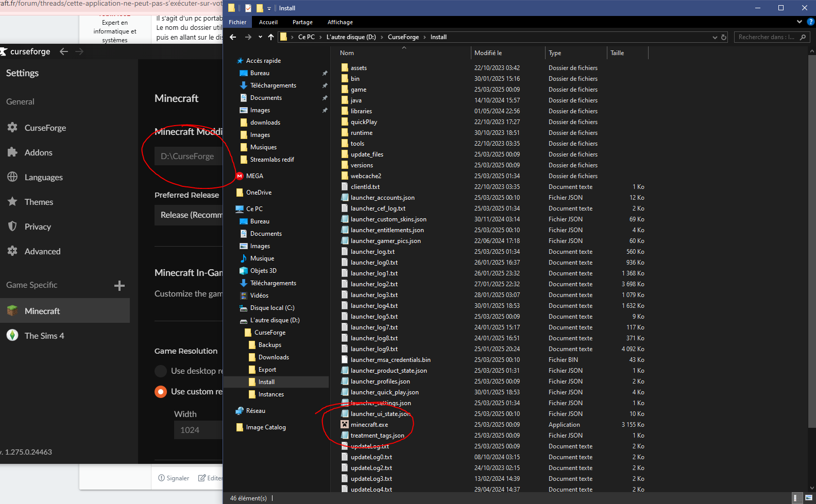This screenshot has height=504, width=816.
Task: Open the Preferred Release dropdown
Action: [x=189, y=215]
